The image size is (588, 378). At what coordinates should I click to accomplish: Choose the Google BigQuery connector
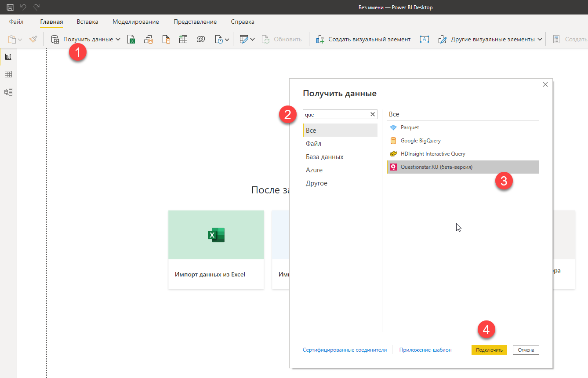463,141
